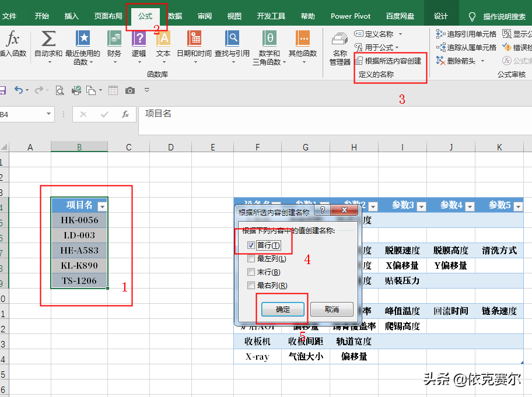
Task: Switch to the 公式 (Formulas) tab
Action: 145,16
